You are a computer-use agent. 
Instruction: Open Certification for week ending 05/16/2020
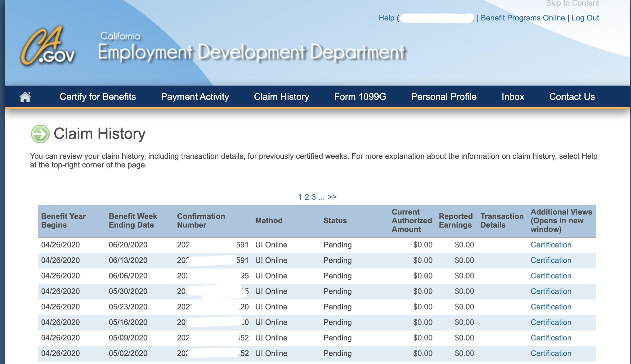(x=551, y=322)
